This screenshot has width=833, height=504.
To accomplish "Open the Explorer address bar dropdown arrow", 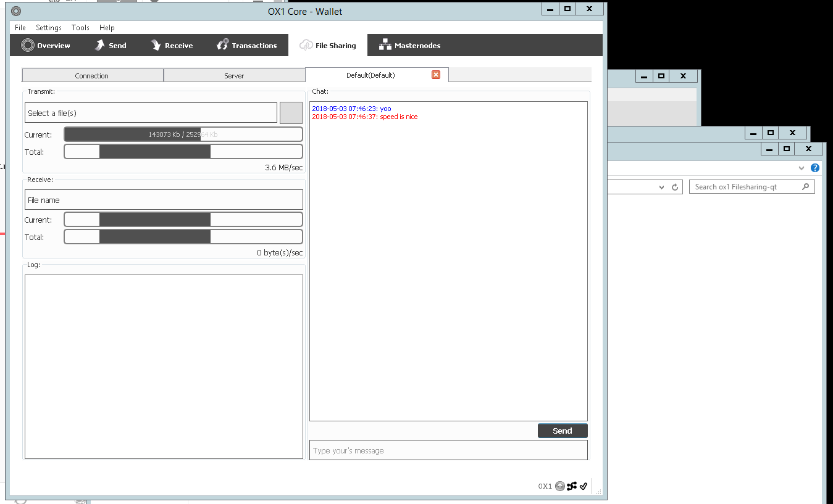I will click(x=661, y=187).
